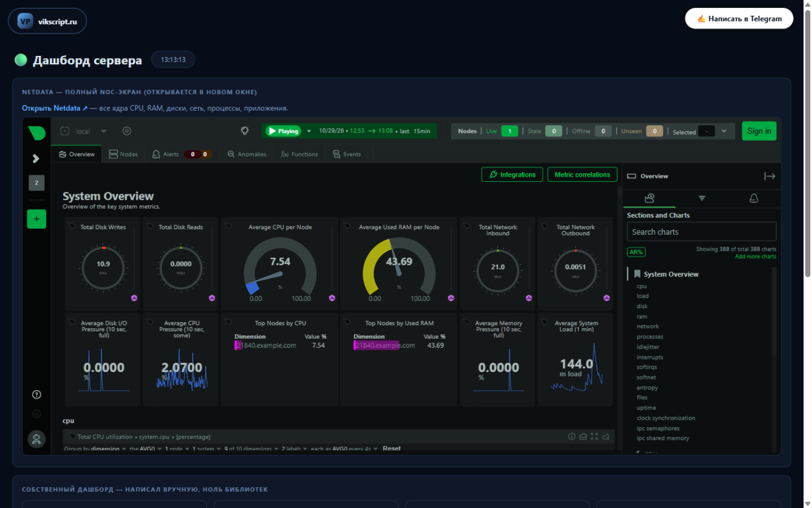Click the vikscript.ru site logo

pos(47,21)
